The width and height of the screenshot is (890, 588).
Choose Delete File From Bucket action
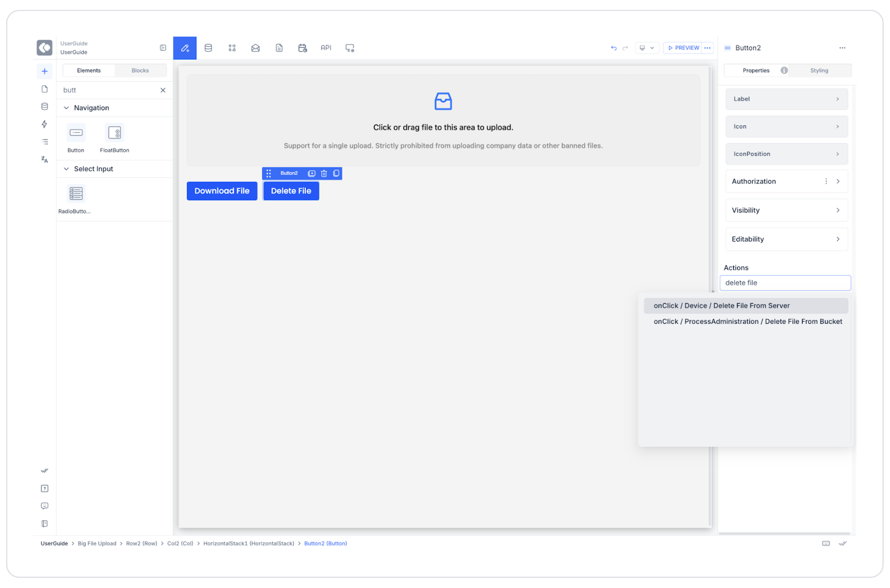pos(745,322)
